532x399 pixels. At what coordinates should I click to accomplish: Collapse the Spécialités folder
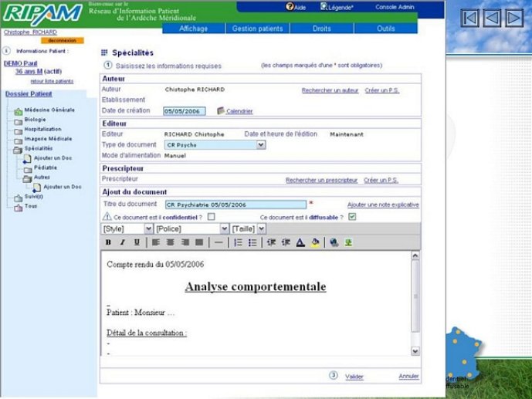[18, 150]
